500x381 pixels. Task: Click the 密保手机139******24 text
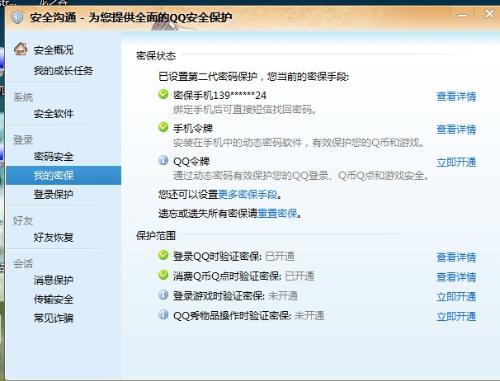point(220,96)
